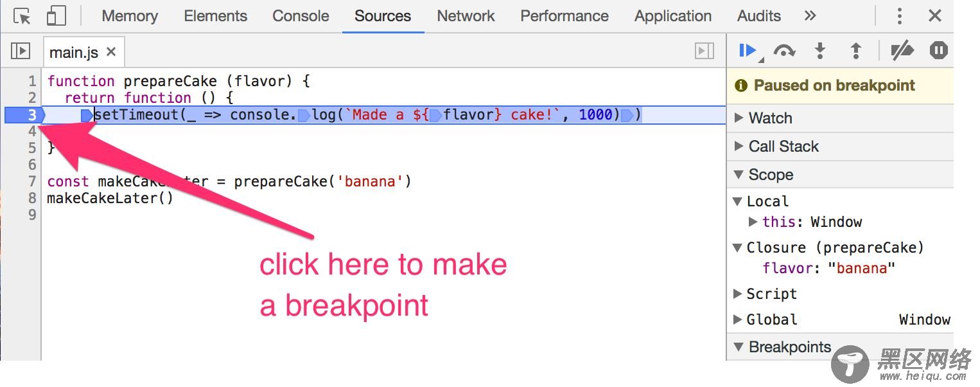Open the Elements tab
This screenshot has height=387, width=980.
[x=215, y=16]
